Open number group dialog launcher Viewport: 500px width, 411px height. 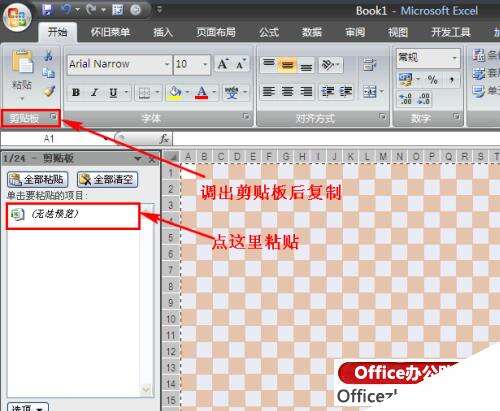click(x=456, y=116)
